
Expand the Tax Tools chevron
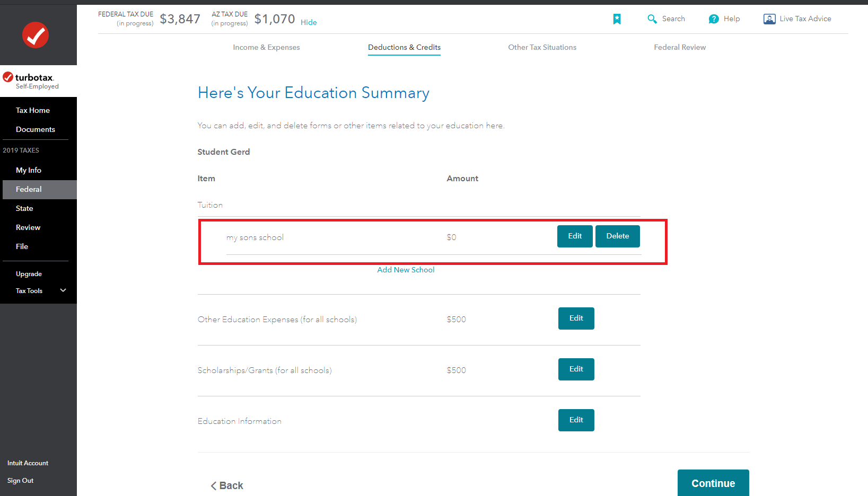pyautogui.click(x=63, y=290)
